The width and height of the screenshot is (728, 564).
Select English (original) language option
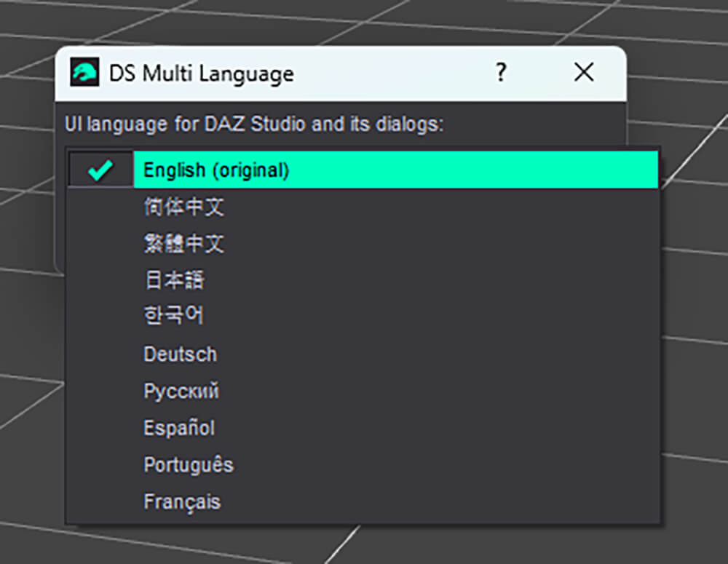point(363,170)
